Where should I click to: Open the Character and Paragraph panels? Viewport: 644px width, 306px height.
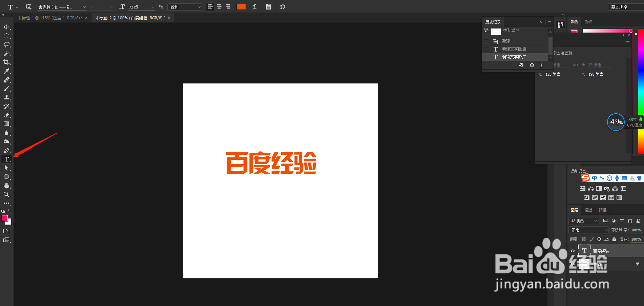click(x=269, y=7)
